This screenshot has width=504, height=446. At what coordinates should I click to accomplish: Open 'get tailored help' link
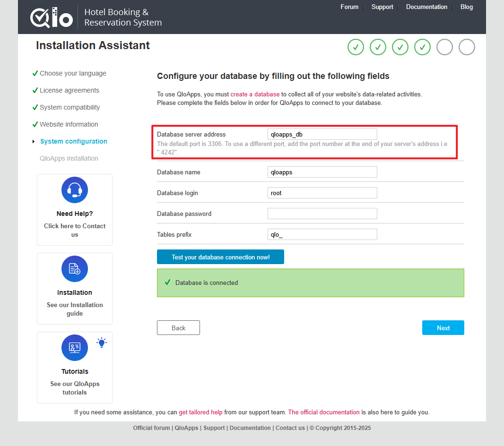pos(200,412)
